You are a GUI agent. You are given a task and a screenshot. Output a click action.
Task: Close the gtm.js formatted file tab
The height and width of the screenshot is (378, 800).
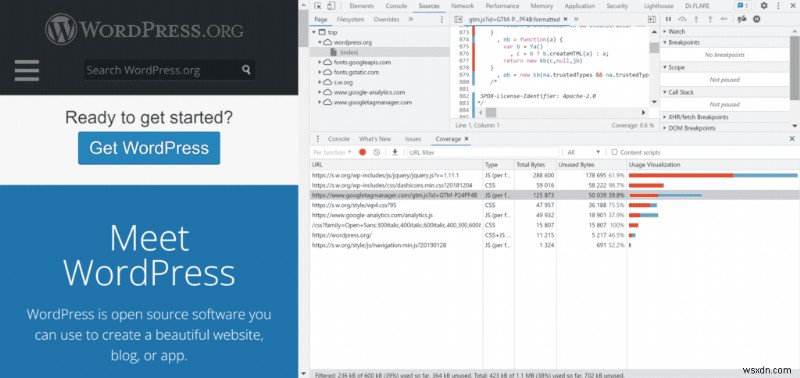click(565, 19)
